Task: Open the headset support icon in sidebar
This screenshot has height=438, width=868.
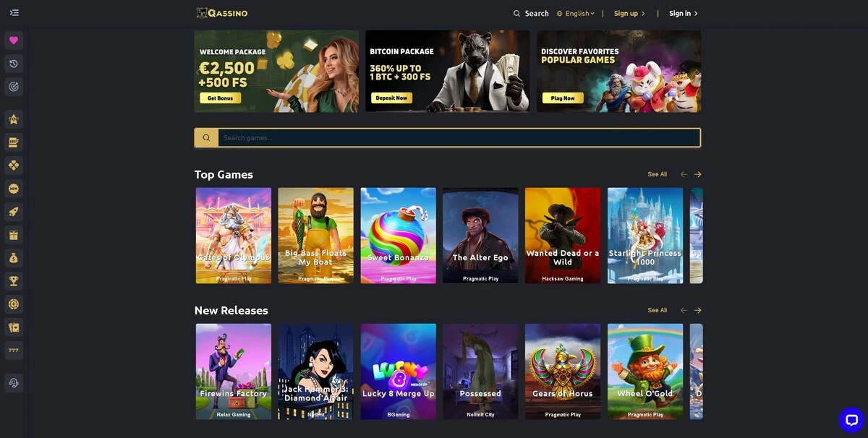Action: click(14, 383)
